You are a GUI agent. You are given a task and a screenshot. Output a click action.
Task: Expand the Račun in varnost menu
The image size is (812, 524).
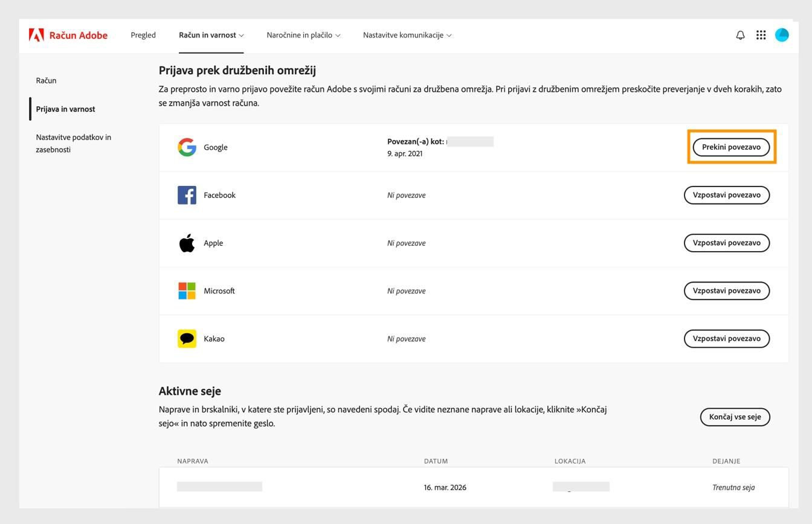tap(210, 35)
